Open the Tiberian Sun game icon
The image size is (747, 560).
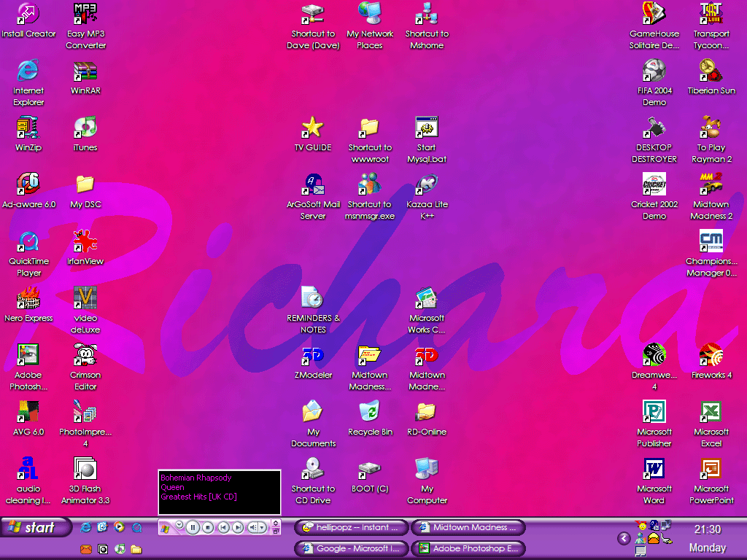click(x=711, y=71)
